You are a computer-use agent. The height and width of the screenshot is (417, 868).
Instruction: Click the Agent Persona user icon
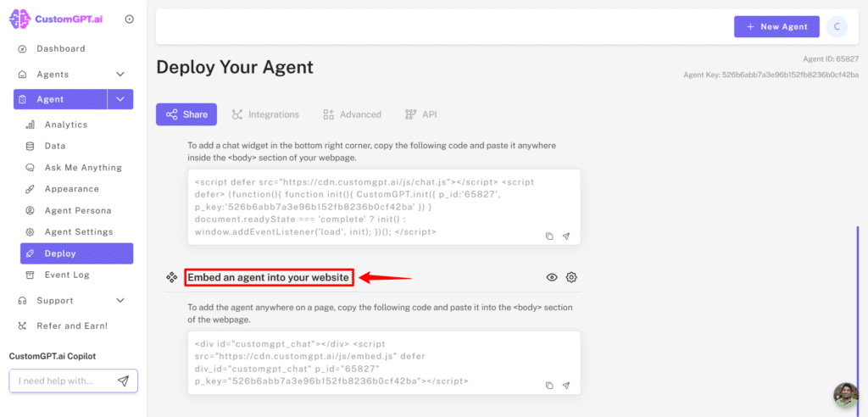(31, 210)
